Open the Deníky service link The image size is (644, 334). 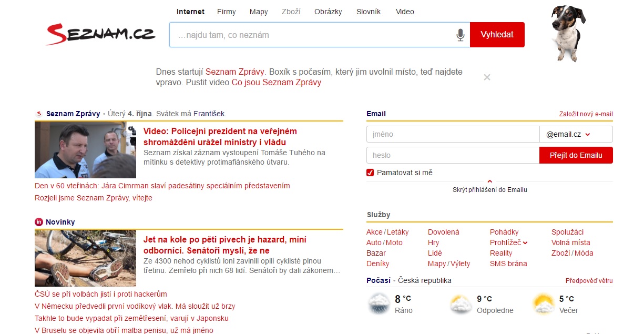tap(378, 264)
